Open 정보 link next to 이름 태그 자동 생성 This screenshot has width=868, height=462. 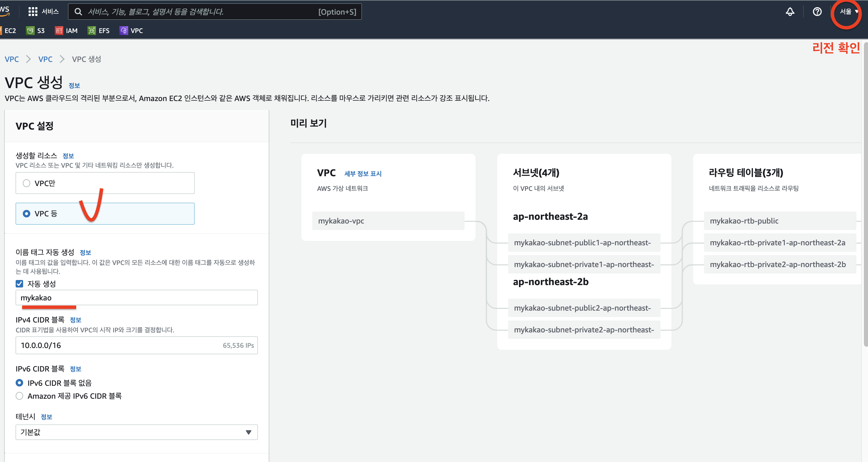85,252
